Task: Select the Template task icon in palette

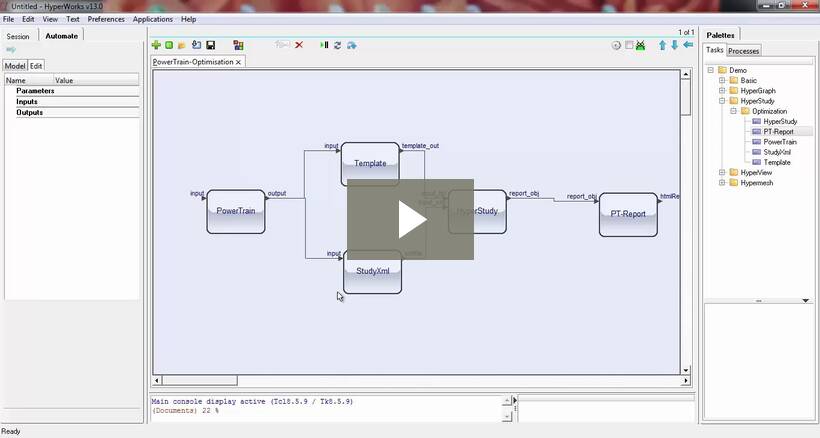Action: [x=756, y=162]
